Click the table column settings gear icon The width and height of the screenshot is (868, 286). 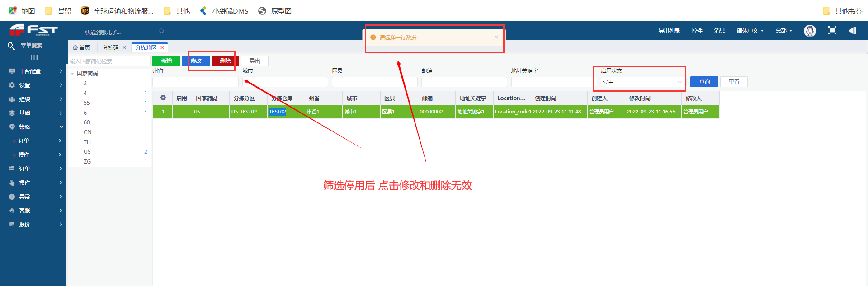(x=163, y=98)
